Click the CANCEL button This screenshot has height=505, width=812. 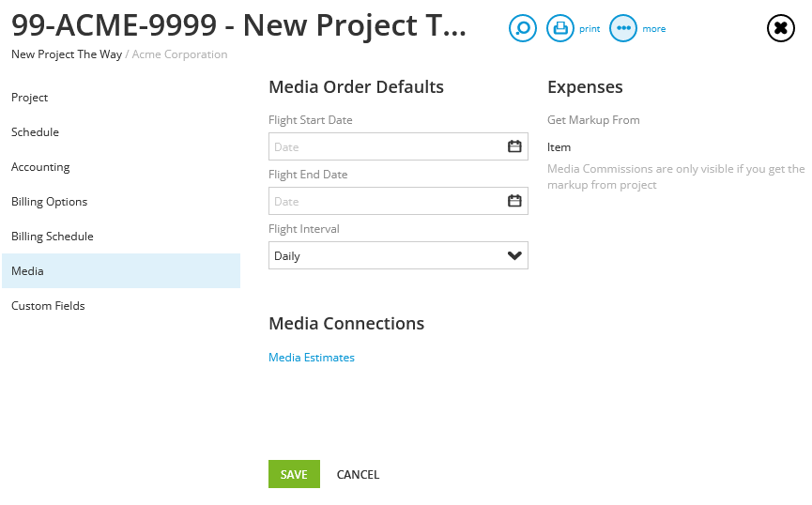click(358, 474)
